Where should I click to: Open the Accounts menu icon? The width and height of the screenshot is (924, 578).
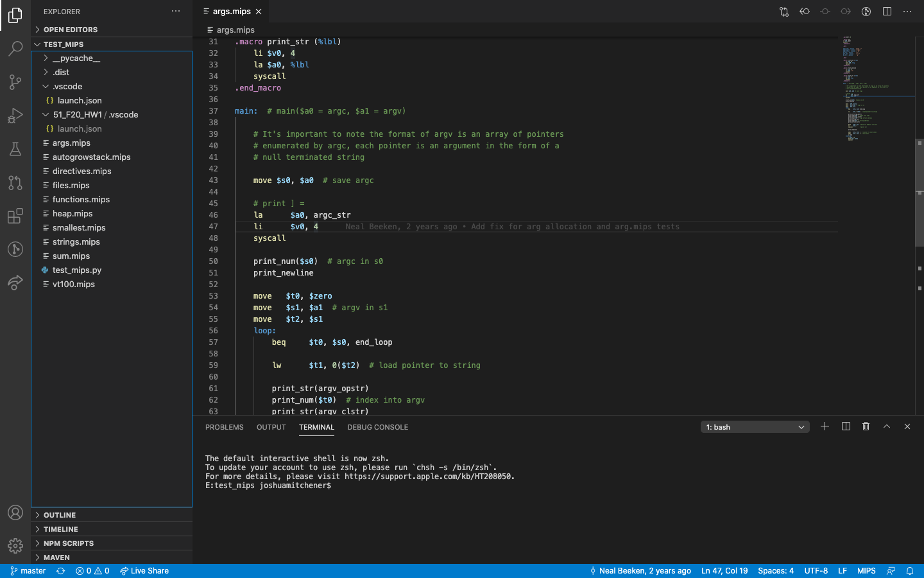15,512
